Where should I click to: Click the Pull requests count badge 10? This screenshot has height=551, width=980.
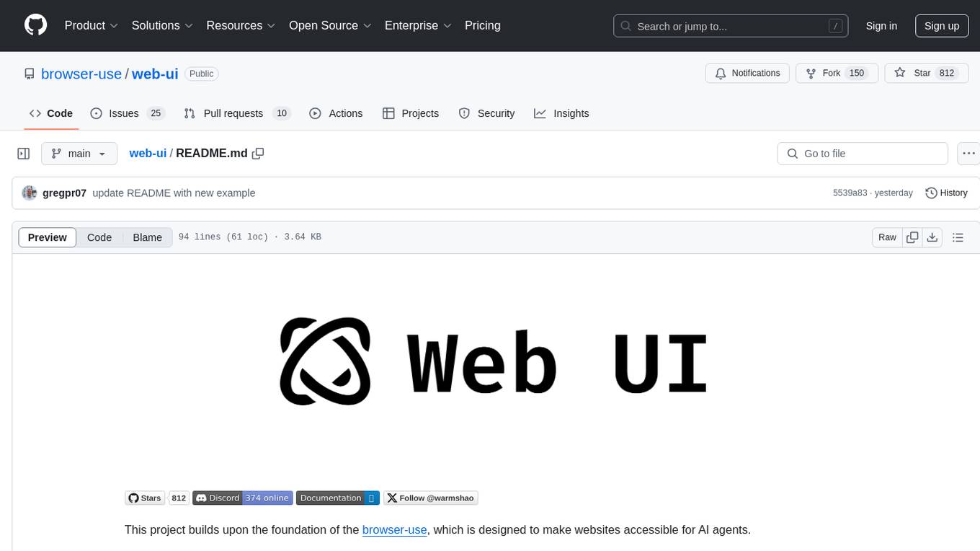pyautogui.click(x=282, y=113)
